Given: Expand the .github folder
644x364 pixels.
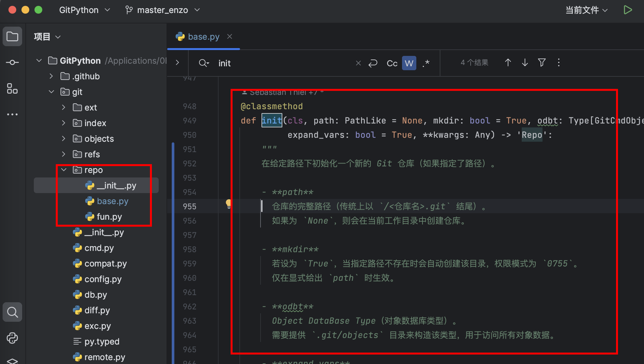Looking at the screenshot, I should point(51,76).
